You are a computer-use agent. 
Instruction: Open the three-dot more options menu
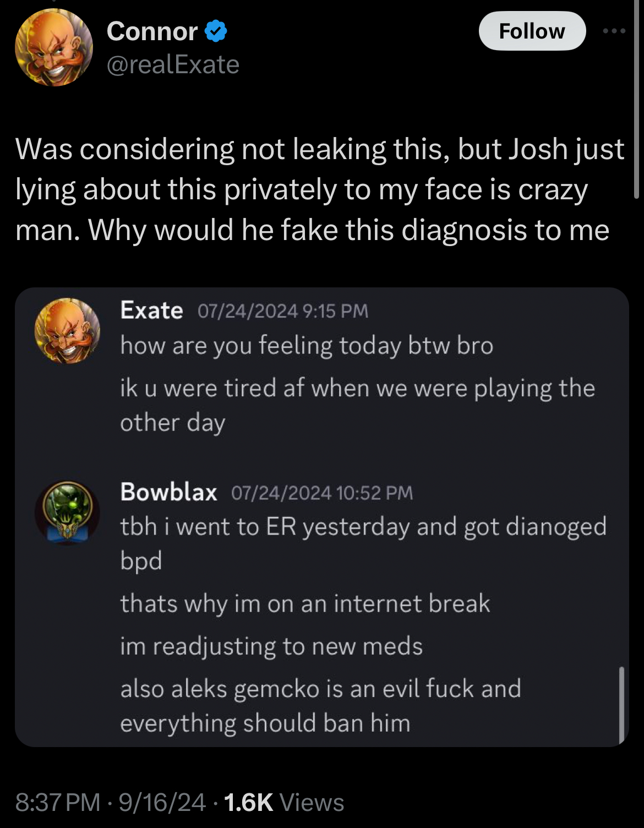click(x=614, y=31)
